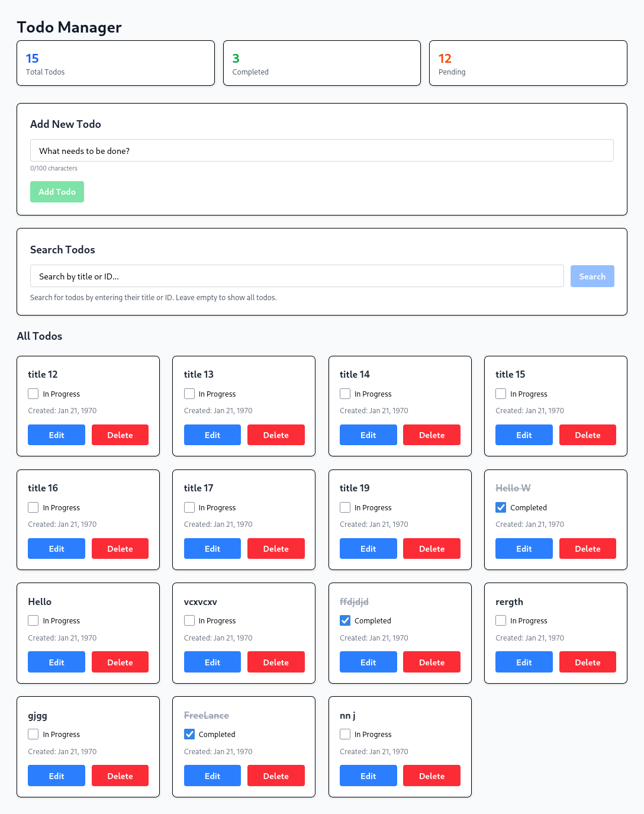Screen dimensions: 644x814
Task: Focus the 'Search by title or ID' box
Action: coord(297,276)
